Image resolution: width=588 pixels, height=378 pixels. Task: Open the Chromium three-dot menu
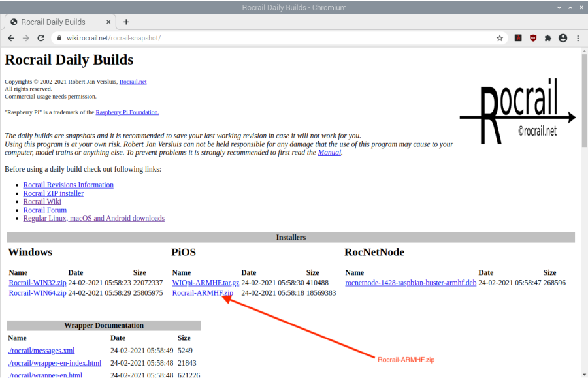click(x=578, y=38)
